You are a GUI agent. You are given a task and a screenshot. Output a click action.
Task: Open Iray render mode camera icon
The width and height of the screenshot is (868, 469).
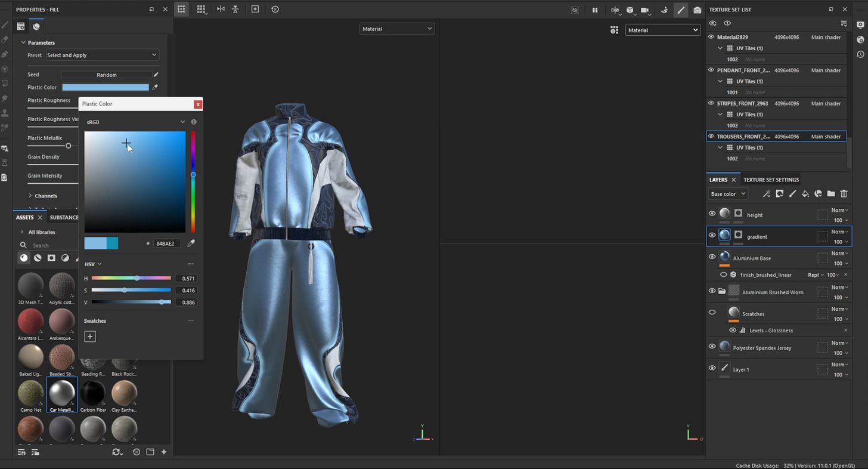[x=697, y=10]
